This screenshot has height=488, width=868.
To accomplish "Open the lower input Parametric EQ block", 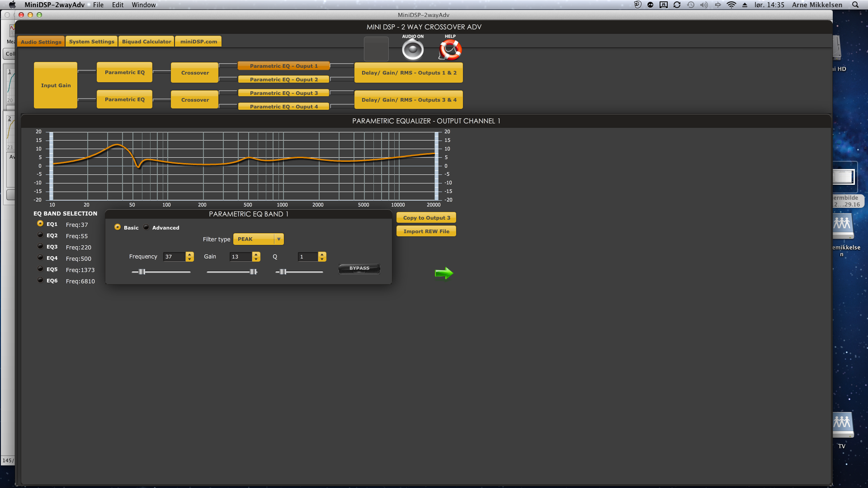I will coord(125,99).
